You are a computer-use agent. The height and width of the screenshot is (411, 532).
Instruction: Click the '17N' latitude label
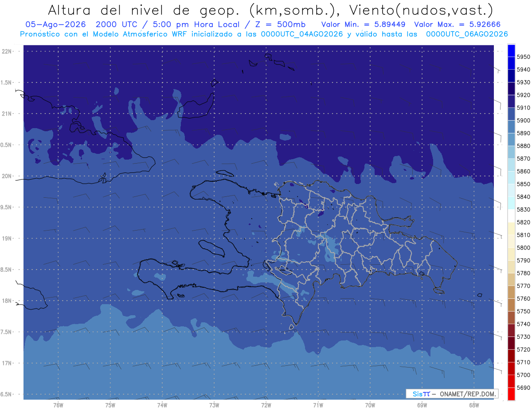coord(8,363)
